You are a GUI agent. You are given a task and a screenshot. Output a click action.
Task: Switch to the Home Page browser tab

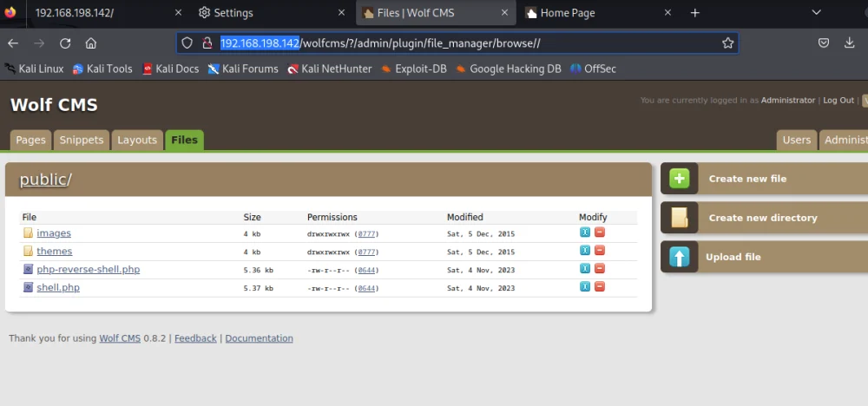tap(599, 13)
